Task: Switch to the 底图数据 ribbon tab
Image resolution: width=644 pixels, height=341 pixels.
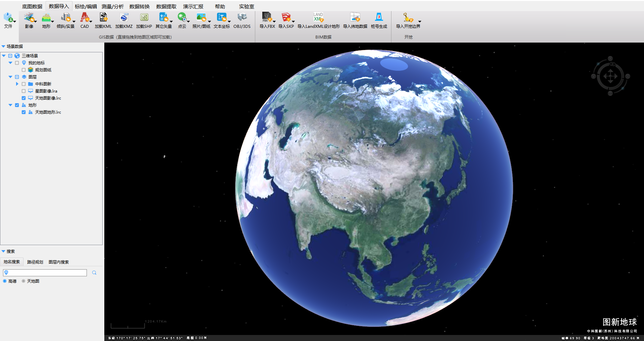Action: (32, 6)
